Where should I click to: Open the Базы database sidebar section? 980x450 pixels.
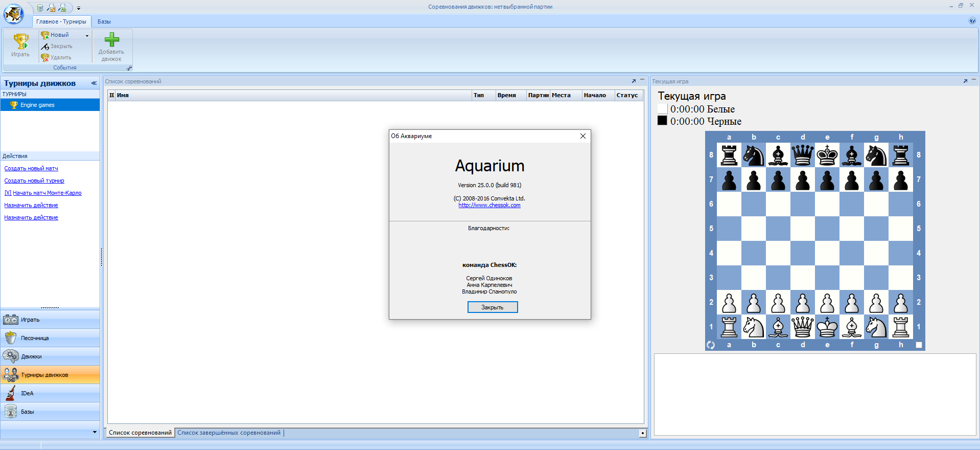50,412
